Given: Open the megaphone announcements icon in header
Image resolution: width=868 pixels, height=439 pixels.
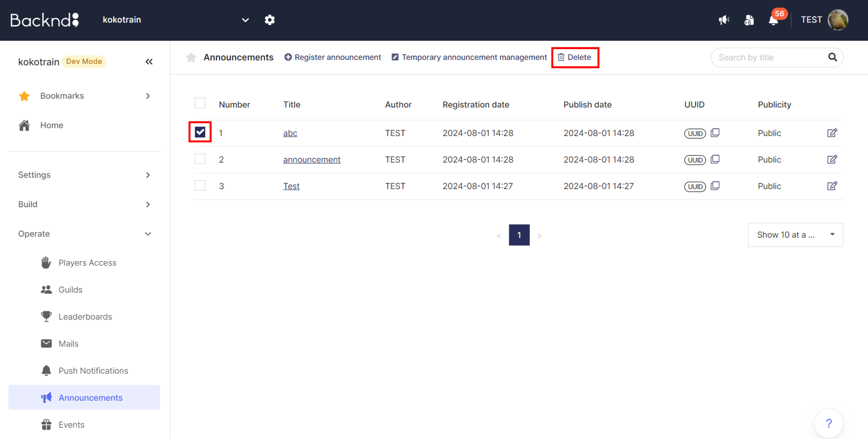Looking at the screenshot, I should 724,20.
